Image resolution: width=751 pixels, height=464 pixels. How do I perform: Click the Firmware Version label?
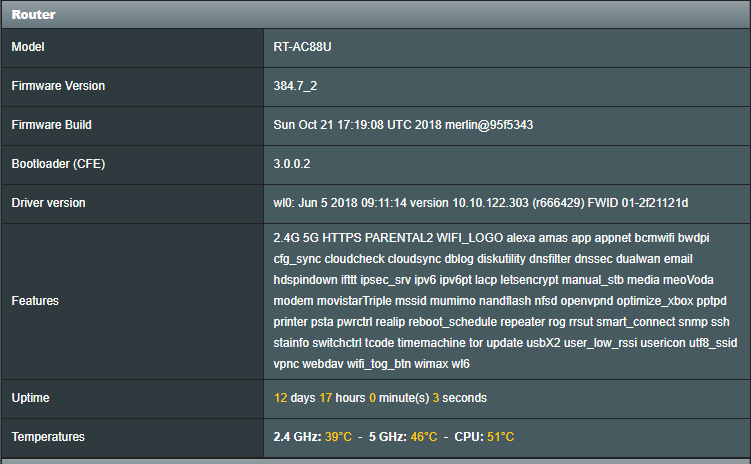click(58, 86)
